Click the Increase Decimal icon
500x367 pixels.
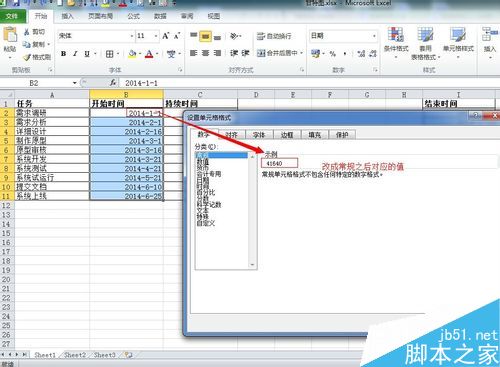(361, 53)
